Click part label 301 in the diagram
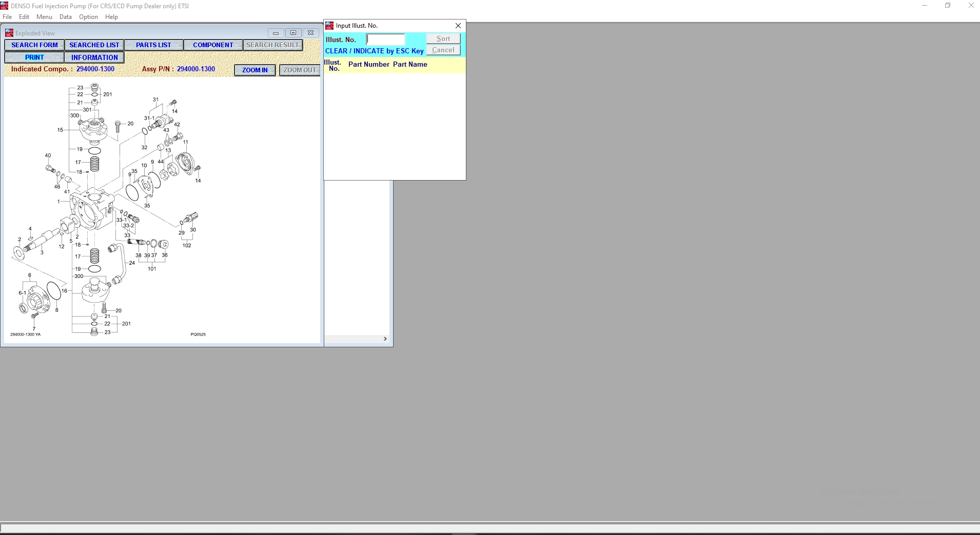980x535 pixels. (87, 110)
